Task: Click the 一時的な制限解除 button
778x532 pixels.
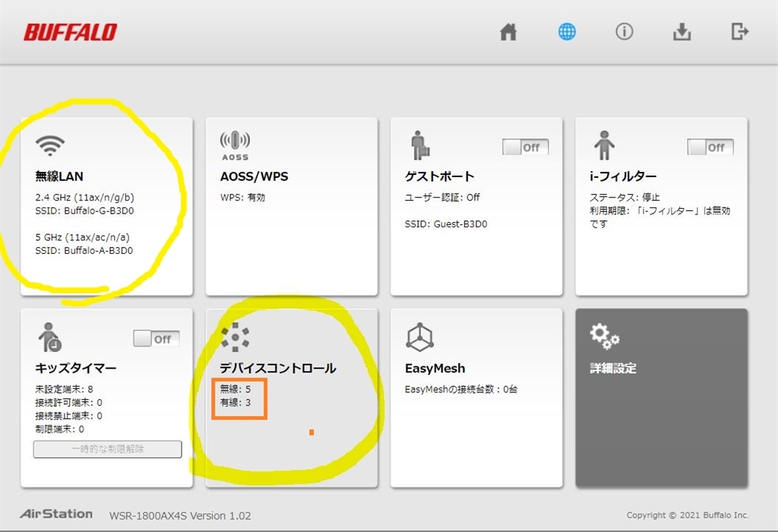Action: [108, 449]
